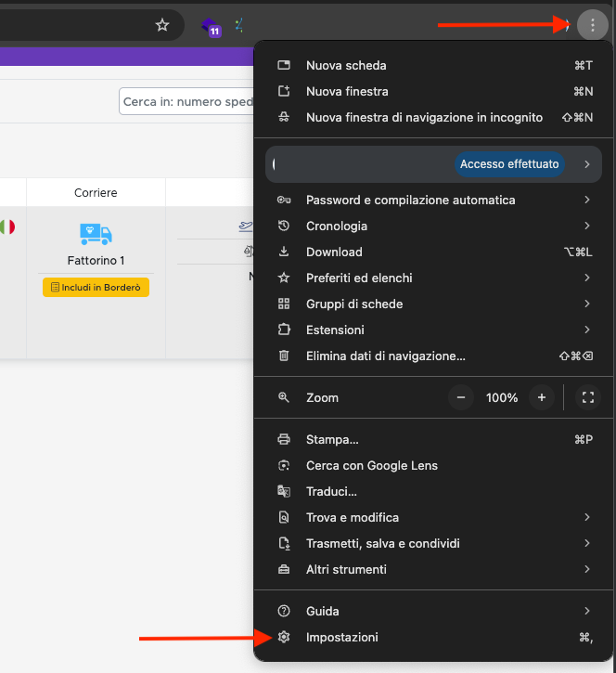The width and height of the screenshot is (616, 673).
Task: Click the Trova e modifica document icon
Action: (284, 517)
